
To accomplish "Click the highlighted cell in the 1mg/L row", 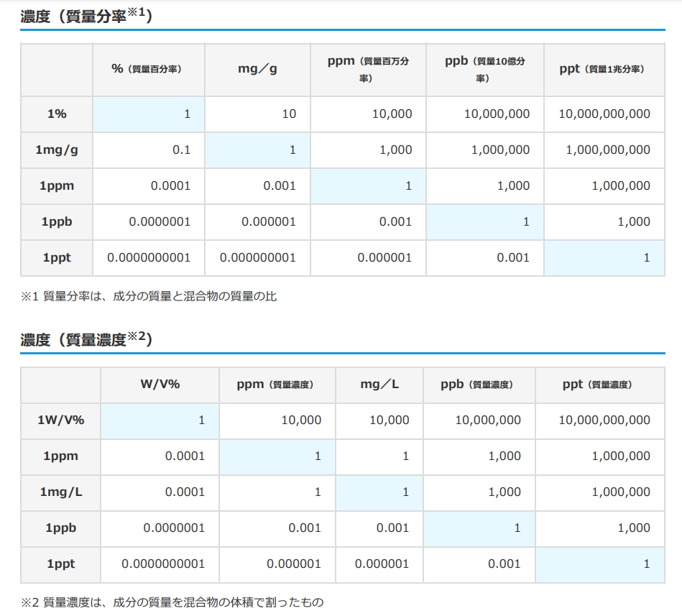I will click(379, 492).
